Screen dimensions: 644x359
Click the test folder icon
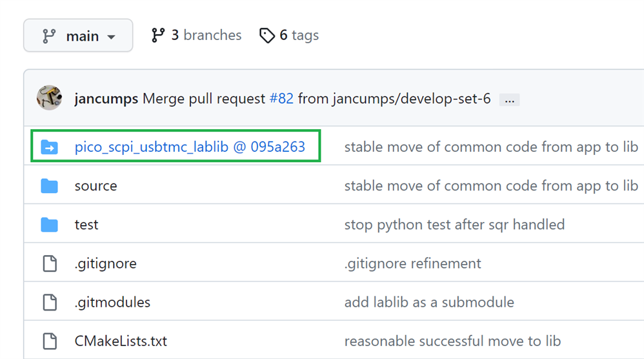tap(49, 225)
